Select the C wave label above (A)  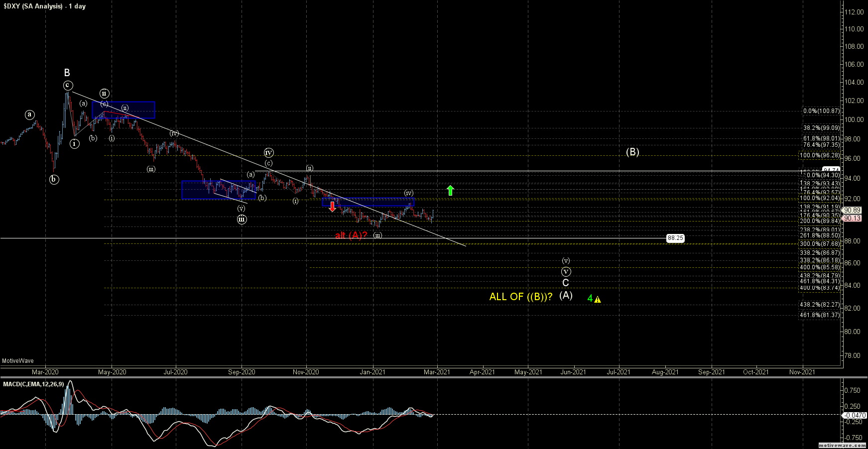click(x=566, y=283)
